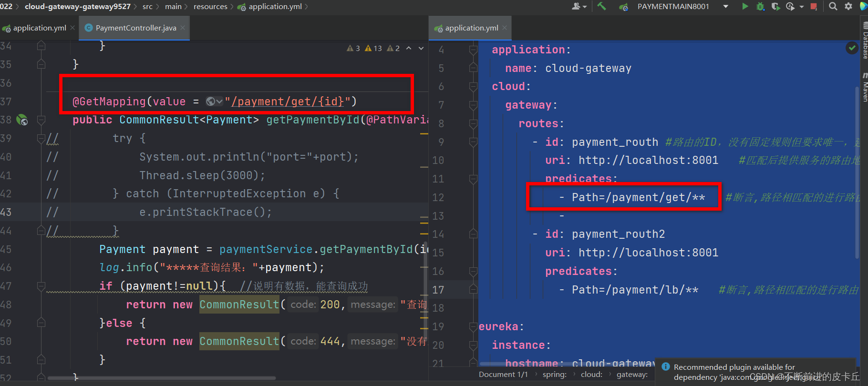Viewport: 868px width, 386px height.
Task: Expand the URL globe dropdown chevron on line 37
Action: (x=219, y=102)
